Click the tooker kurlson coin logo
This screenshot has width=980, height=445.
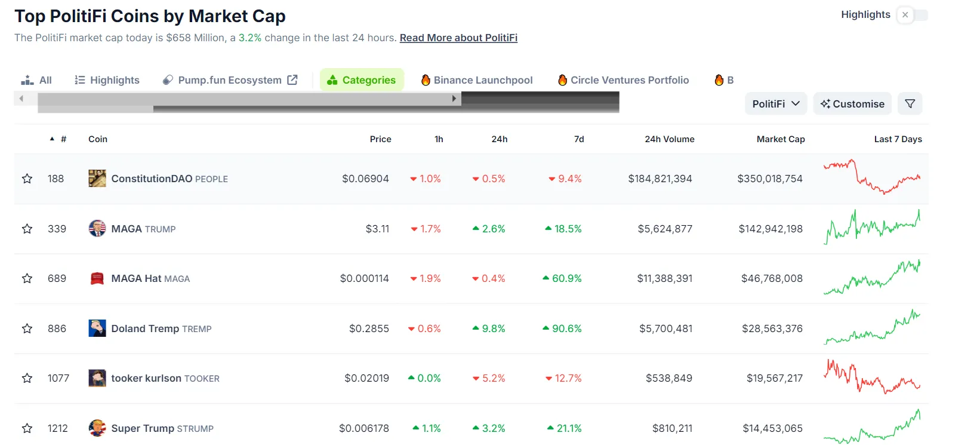point(97,378)
